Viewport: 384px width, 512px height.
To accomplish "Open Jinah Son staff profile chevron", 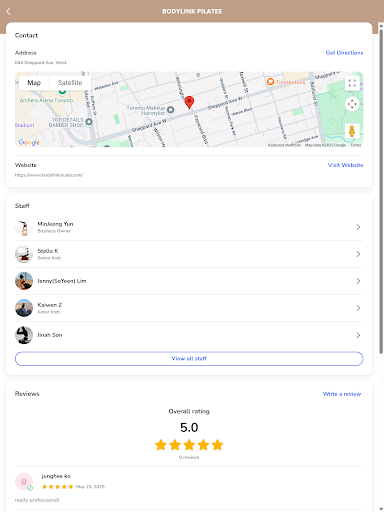I will click(x=358, y=335).
